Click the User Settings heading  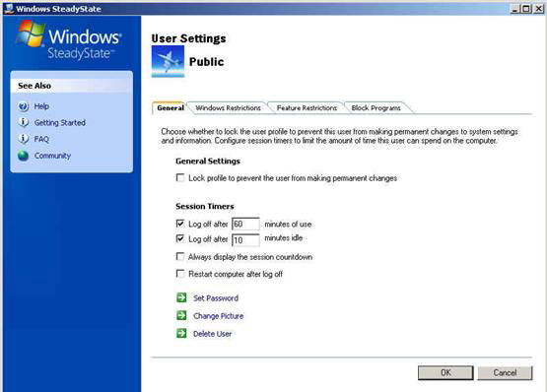tap(188, 38)
